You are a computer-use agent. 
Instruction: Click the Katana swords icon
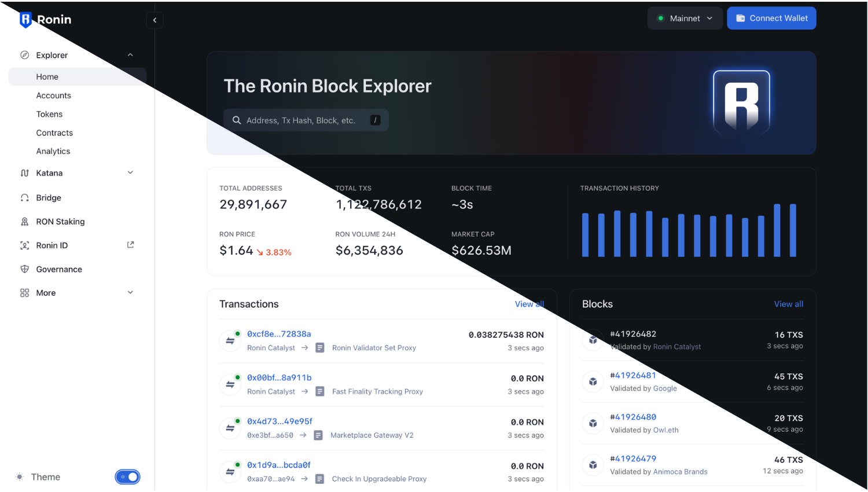[24, 173]
